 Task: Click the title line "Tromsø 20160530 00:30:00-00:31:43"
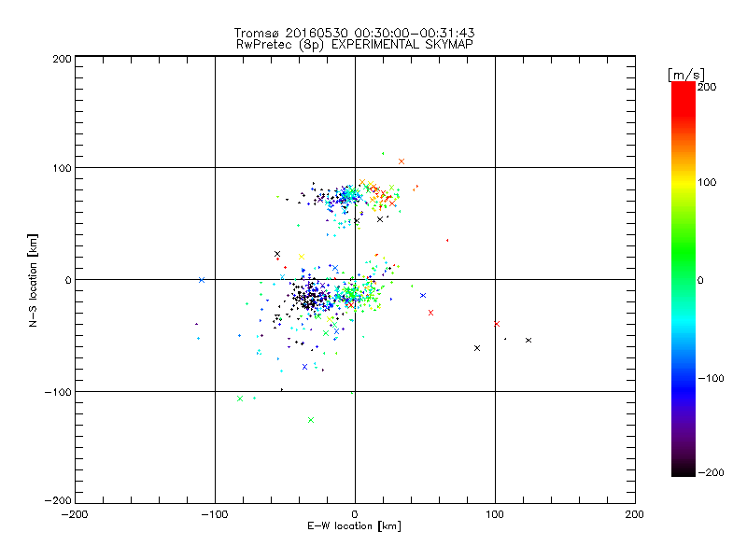click(x=355, y=33)
